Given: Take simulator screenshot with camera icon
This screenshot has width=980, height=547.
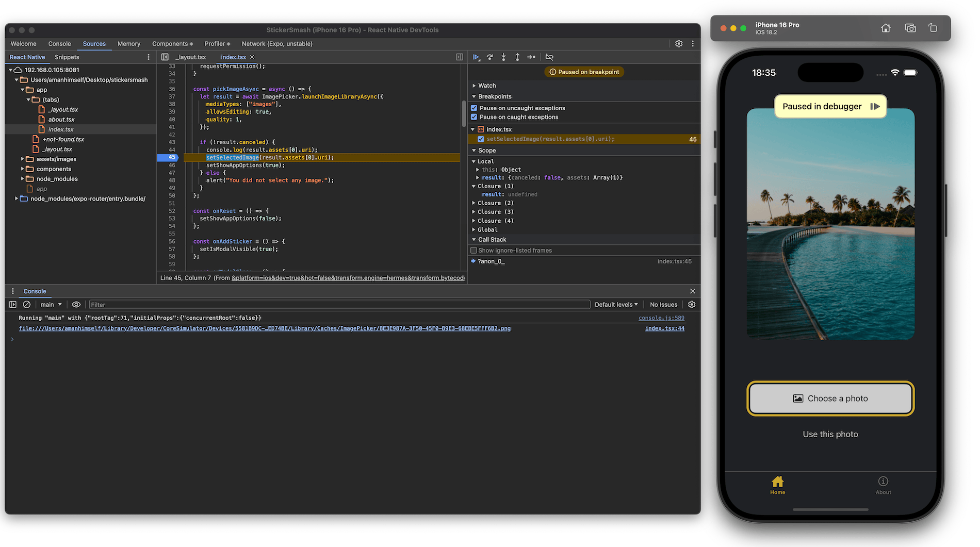Looking at the screenshot, I should 910,28.
